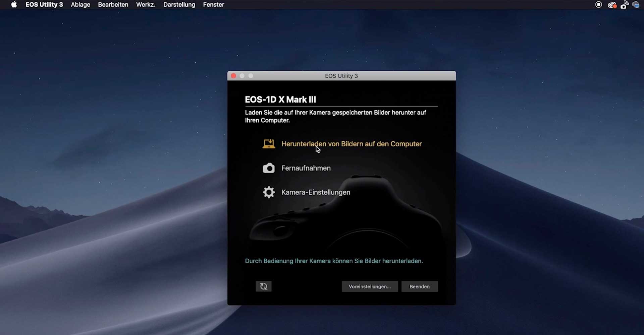Click the refresh connection icon button
The height and width of the screenshot is (335, 644).
pyautogui.click(x=264, y=286)
